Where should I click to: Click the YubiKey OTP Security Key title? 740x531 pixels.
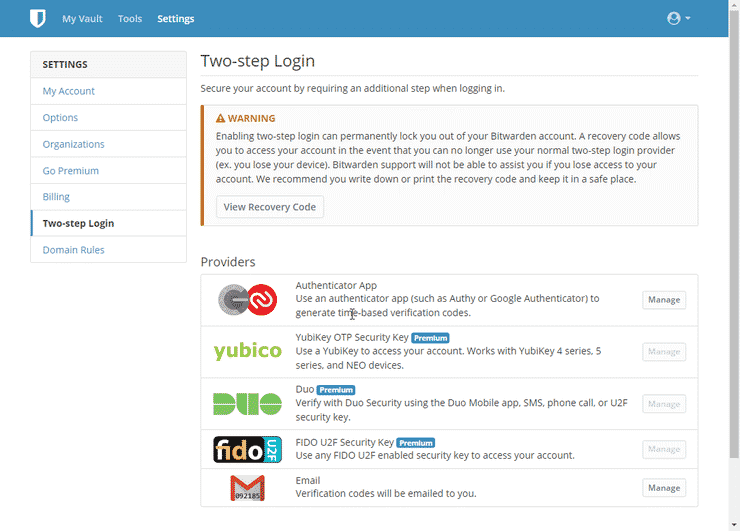coord(352,337)
